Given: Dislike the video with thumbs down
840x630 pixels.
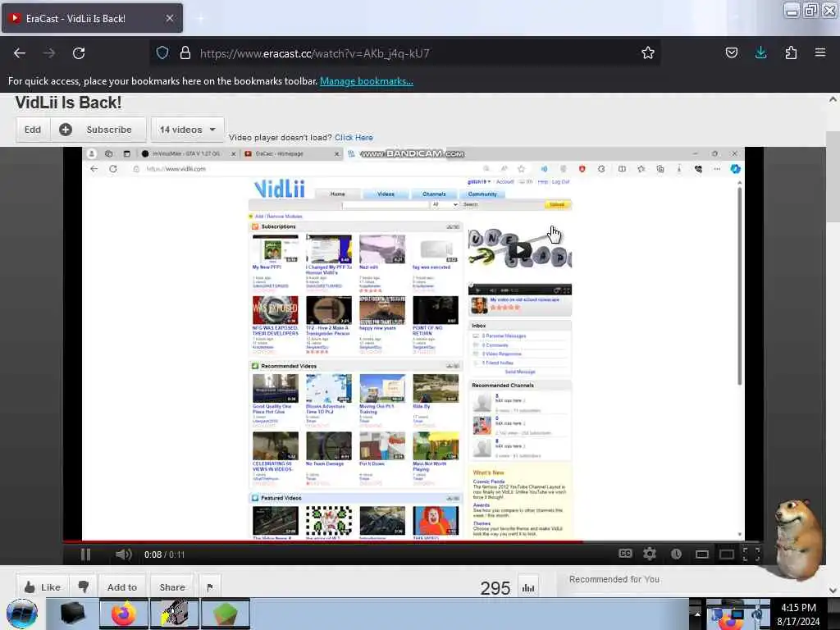Looking at the screenshot, I should click(83, 587).
